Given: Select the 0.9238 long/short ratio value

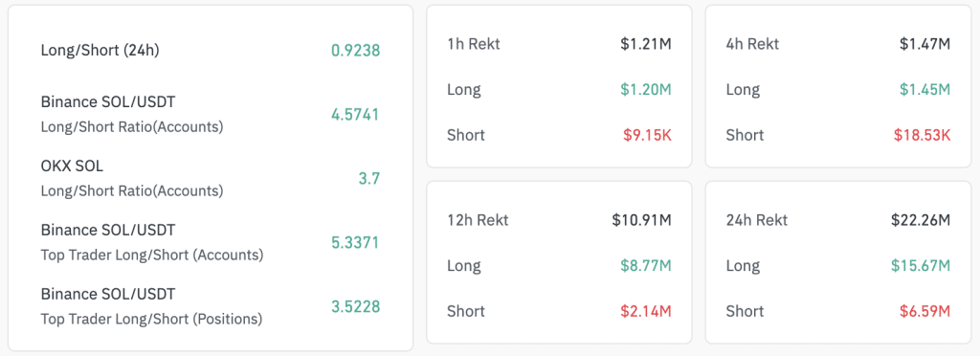Looking at the screenshot, I should [356, 51].
